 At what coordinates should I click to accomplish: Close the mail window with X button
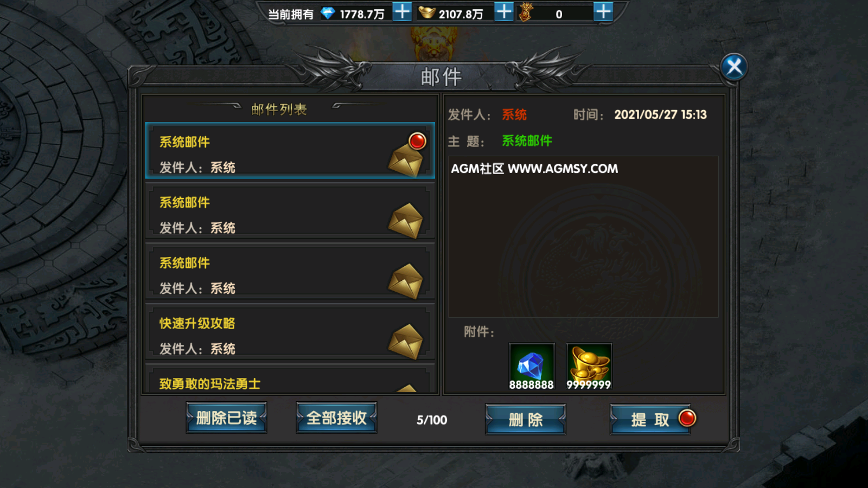point(734,67)
